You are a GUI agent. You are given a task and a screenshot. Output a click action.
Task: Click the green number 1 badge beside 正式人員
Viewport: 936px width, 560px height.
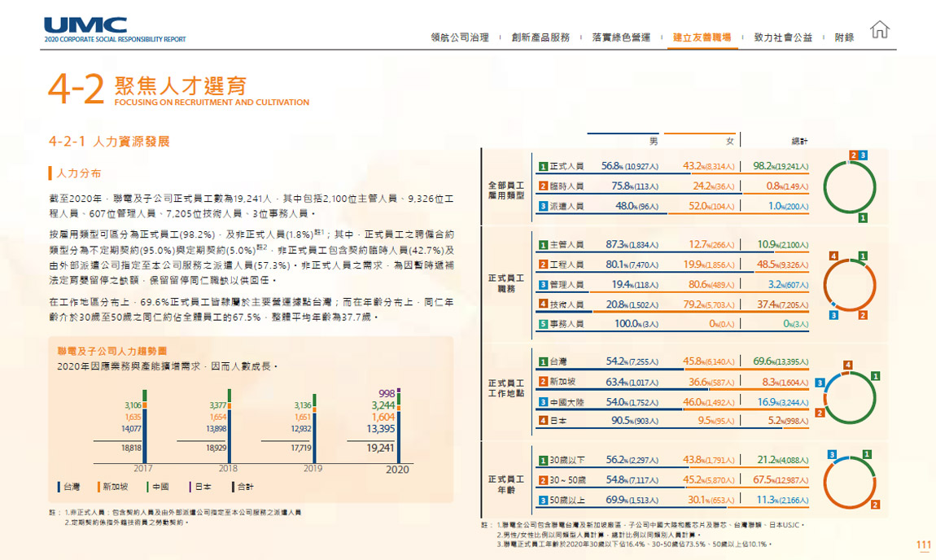coord(543,166)
